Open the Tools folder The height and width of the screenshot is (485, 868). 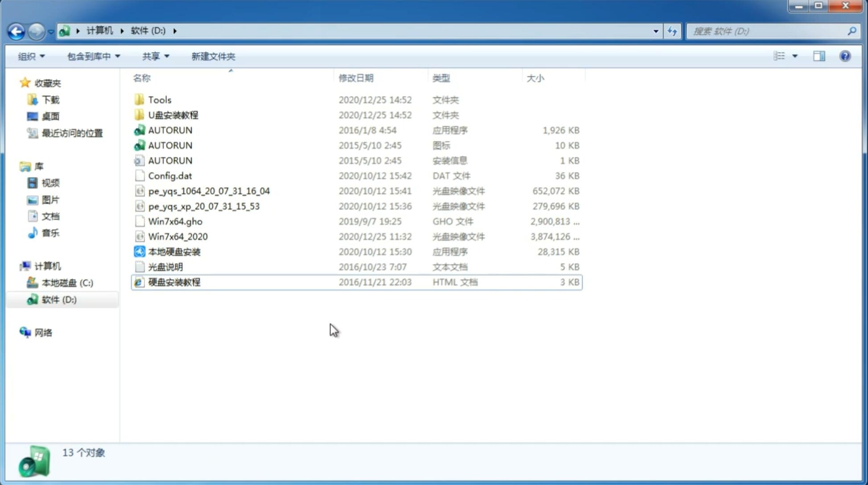(x=159, y=99)
